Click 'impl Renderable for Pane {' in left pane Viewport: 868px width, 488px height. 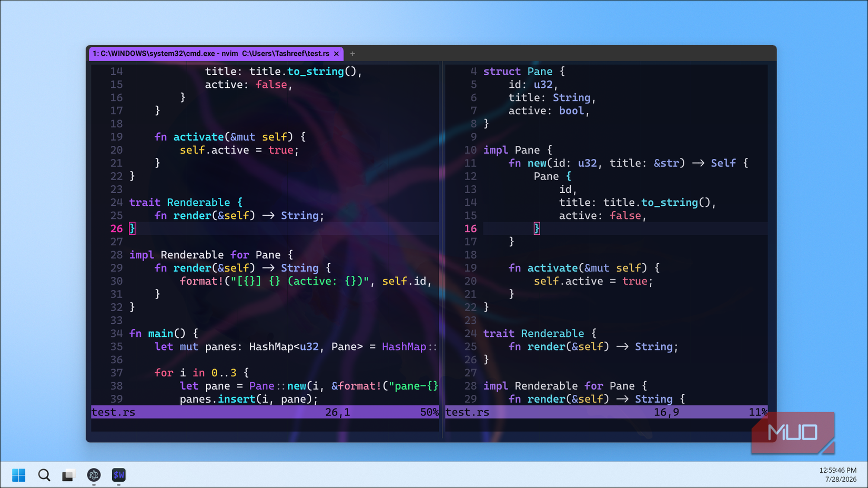coord(211,255)
